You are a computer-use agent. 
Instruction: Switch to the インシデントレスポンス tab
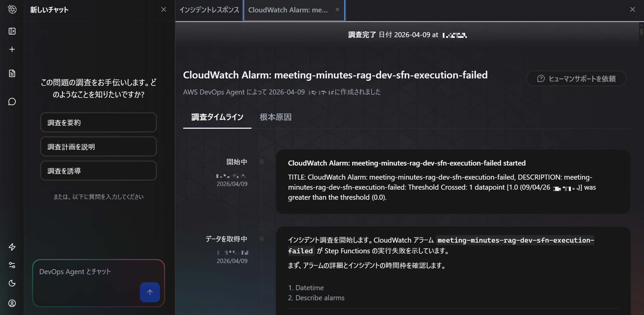[x=209, y=10]
